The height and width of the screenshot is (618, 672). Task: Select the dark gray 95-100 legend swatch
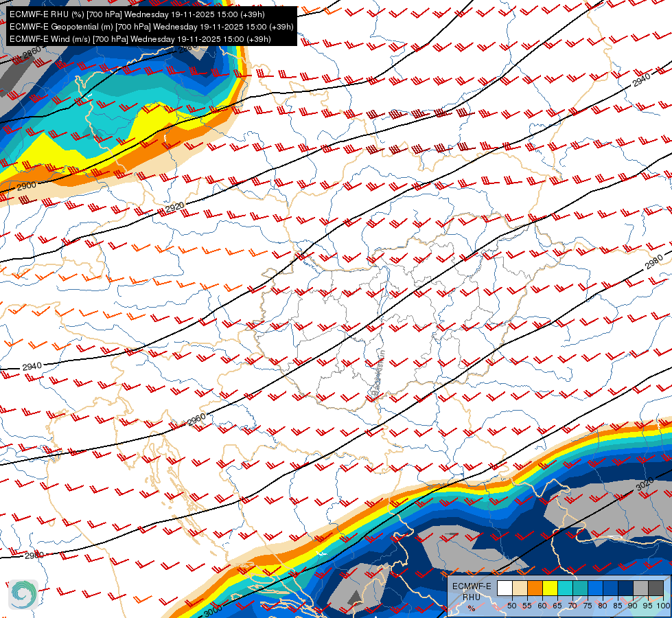click(656, 588)
